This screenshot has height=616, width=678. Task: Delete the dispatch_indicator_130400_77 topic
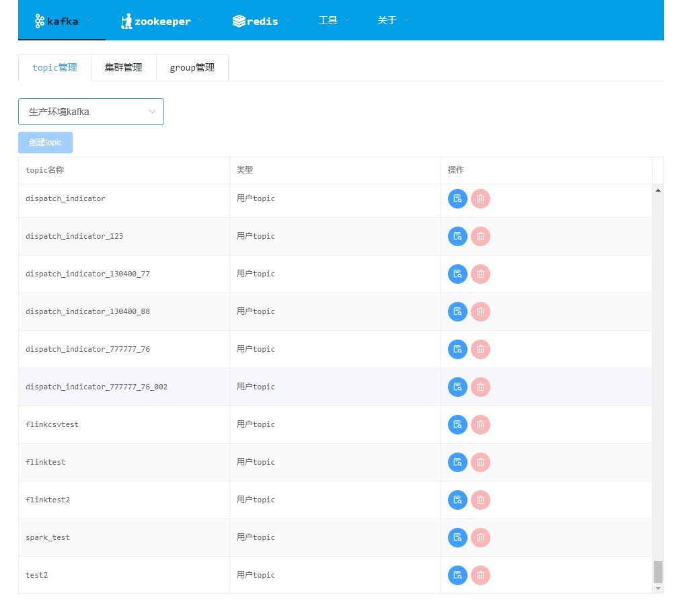tap(480, 274)
